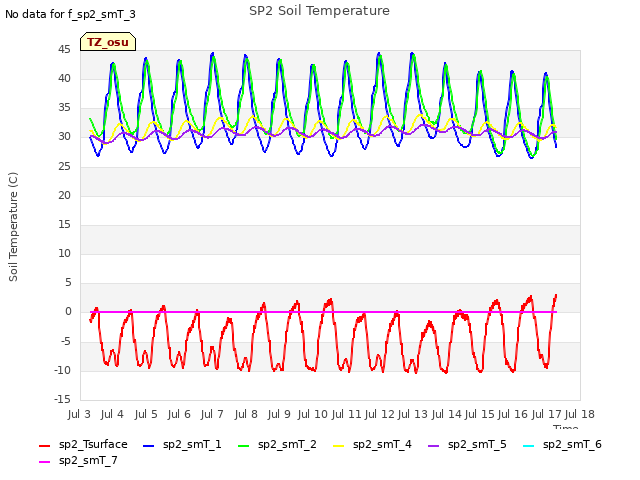Click the Jul 18 x-axis tick label

579,414
